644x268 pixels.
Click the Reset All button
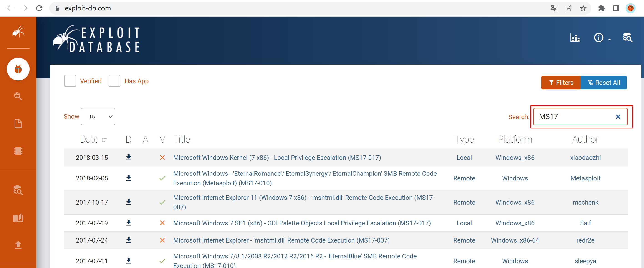[604, 83]
